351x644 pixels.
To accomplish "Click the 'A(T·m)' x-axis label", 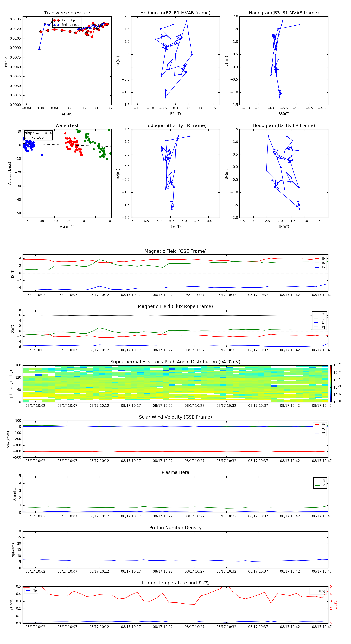I will tap(67, 114).
